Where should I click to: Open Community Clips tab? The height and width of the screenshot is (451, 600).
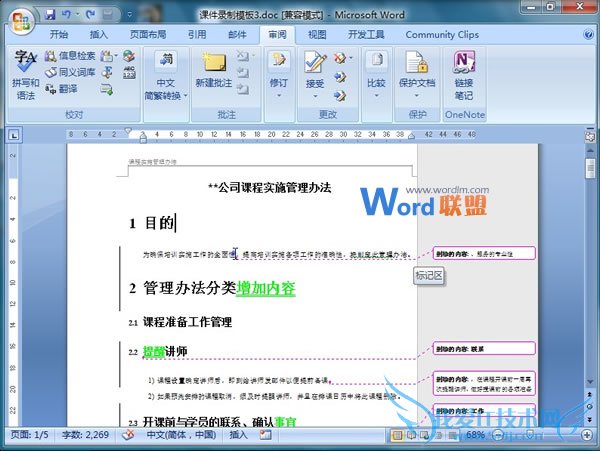442,35
